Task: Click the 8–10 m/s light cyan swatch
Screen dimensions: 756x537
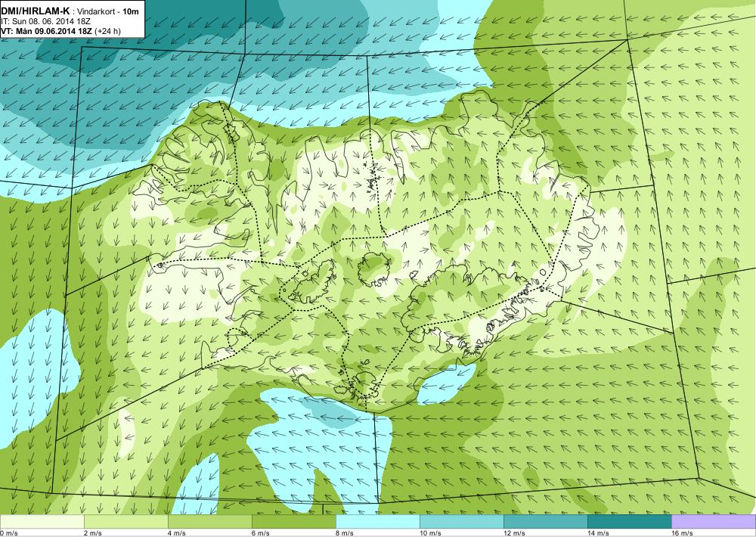Action: click(378, 522)
